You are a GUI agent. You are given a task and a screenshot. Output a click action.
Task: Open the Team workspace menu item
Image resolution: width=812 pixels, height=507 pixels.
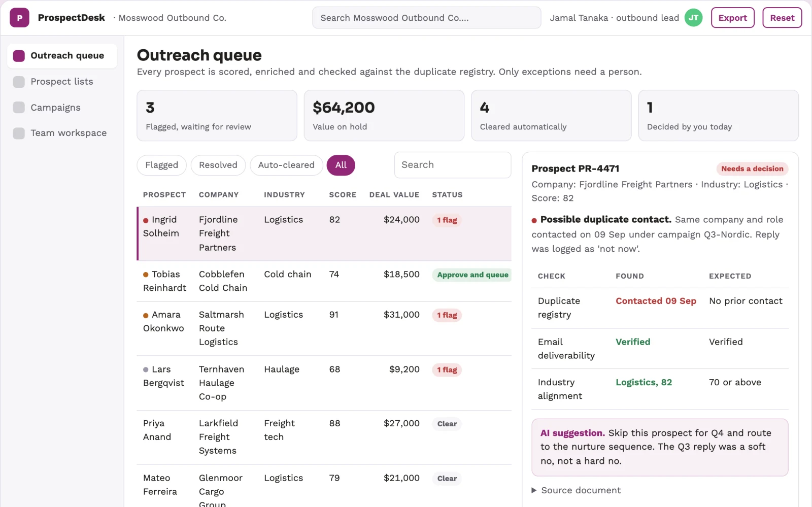point(62,133)
